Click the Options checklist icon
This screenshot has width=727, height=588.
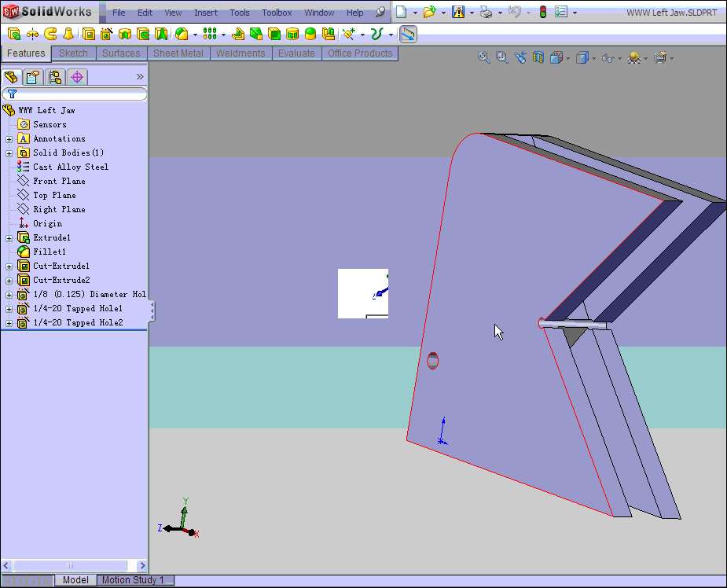561,12
